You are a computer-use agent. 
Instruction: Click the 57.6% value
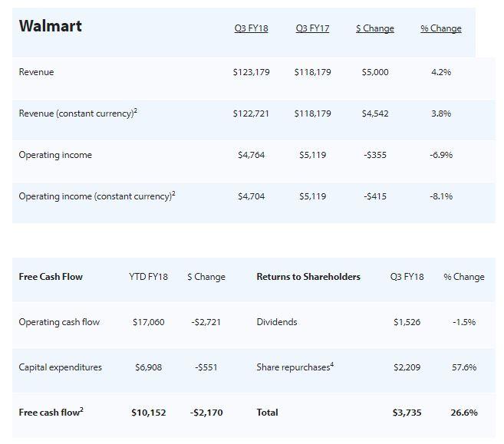tap(464, 367)
